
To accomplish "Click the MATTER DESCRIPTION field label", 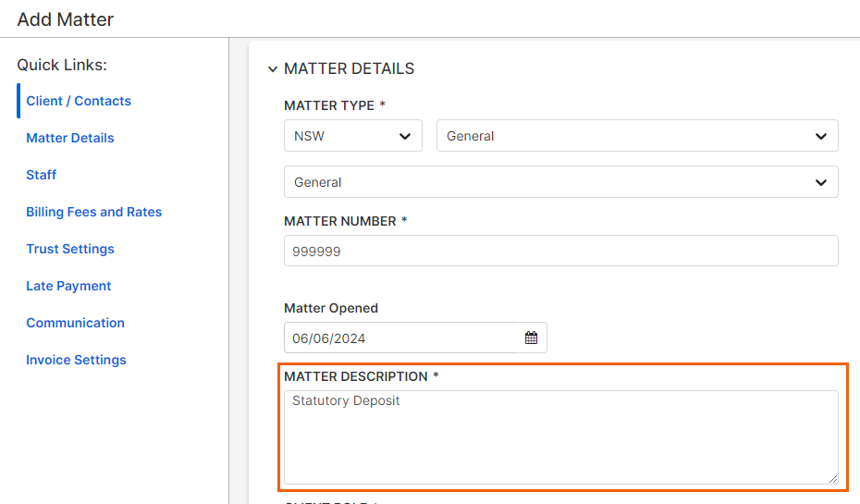I will click(355, 376).
